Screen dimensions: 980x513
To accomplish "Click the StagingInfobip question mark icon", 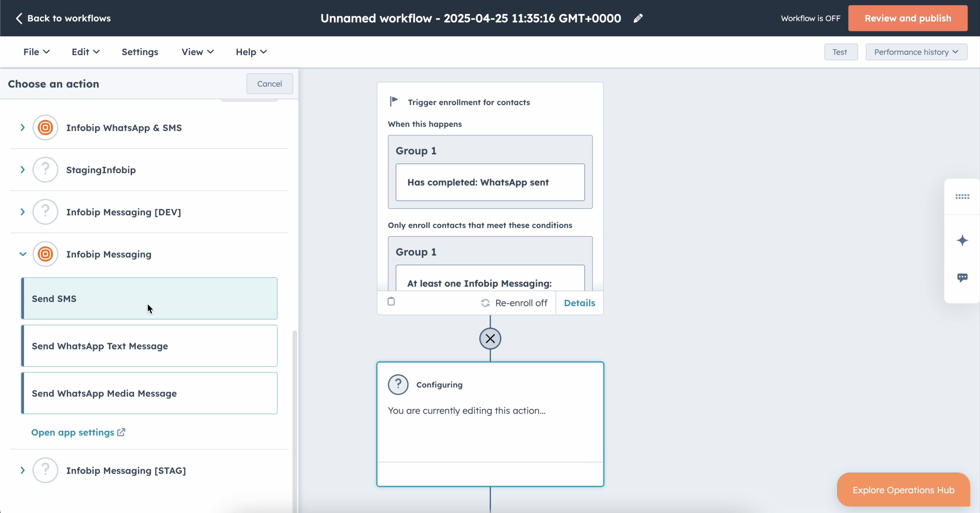I will tap(45, 170).
